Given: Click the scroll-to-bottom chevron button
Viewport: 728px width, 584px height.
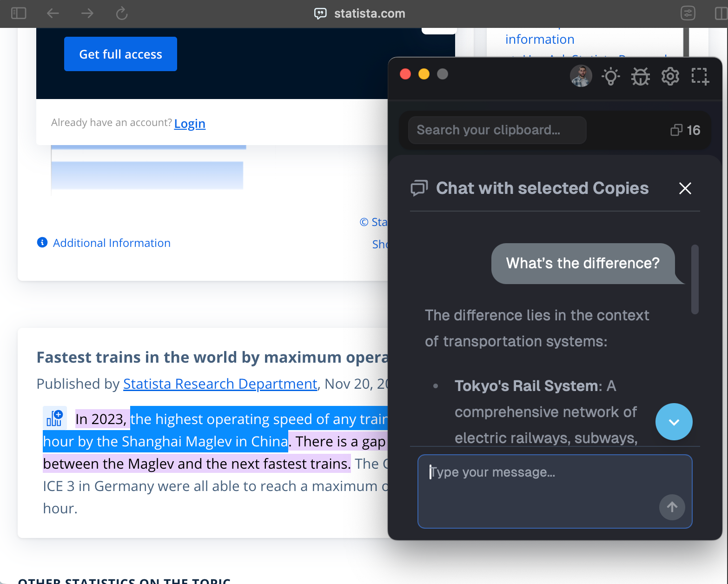Looking at the screenshot, I should [674, 422].
